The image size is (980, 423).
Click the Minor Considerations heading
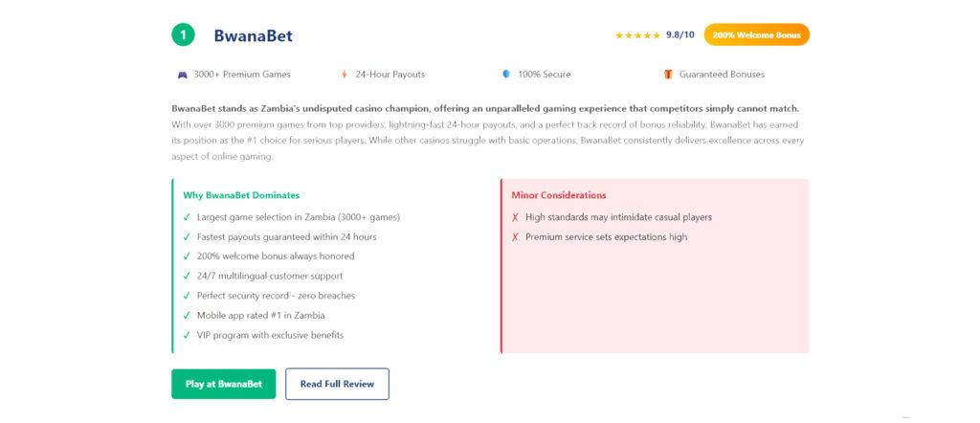[x=558, y=195]
